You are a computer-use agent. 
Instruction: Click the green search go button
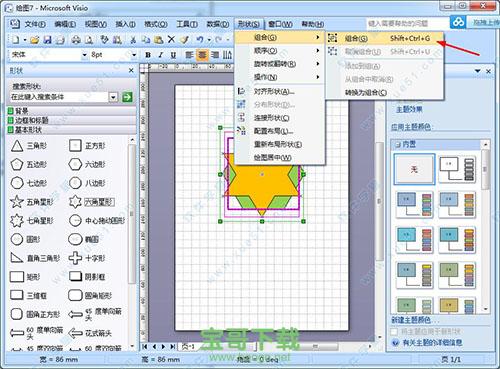(127, 97)
